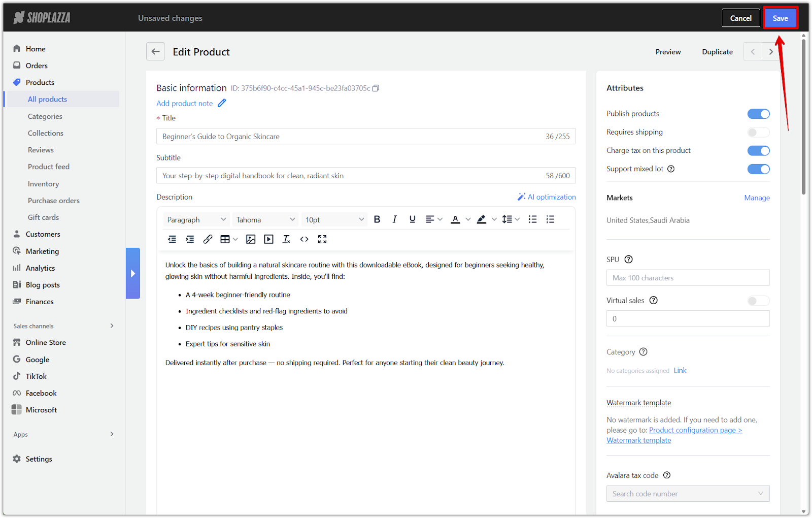Insert a video into the description
Viewport: 812px width, 518px height.
pyautogui.click(x=268, y=239)
